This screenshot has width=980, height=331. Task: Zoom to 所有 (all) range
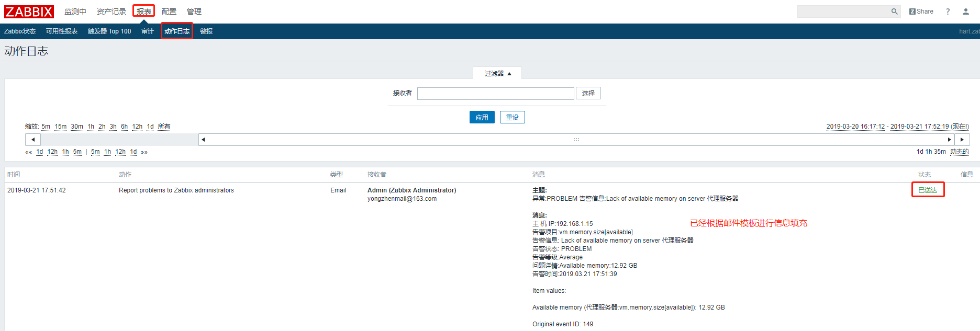[164, 127]
